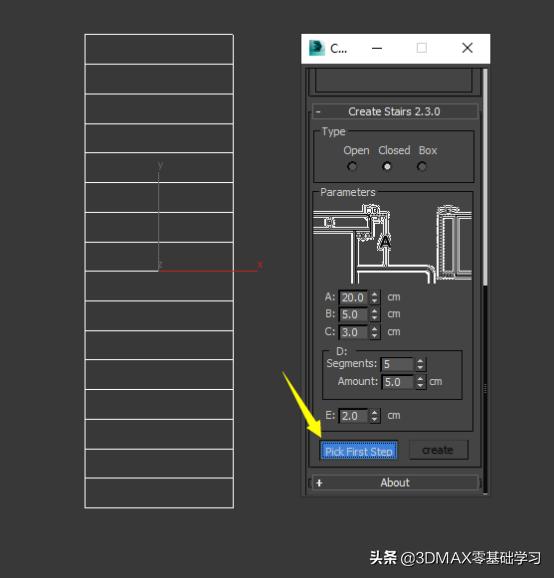
Task: Click the Segments field showing 5
Action: tap(397, 364)
